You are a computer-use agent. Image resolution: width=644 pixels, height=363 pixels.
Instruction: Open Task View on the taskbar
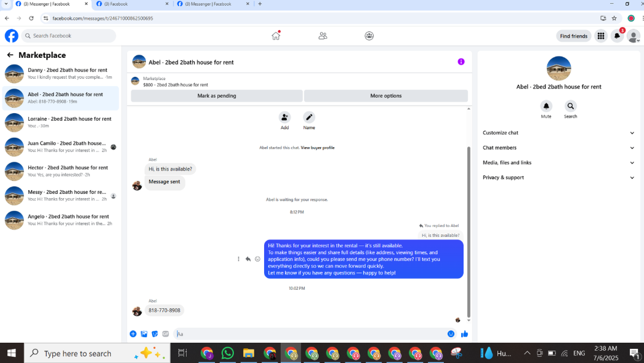point(182,353)
